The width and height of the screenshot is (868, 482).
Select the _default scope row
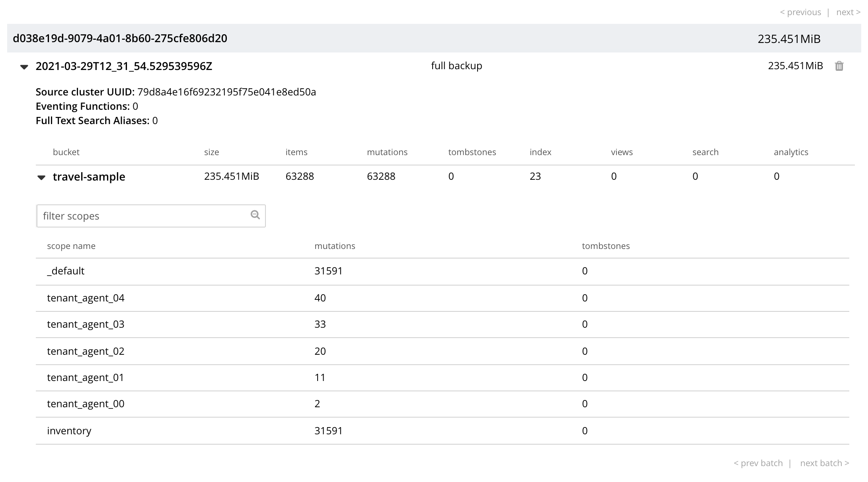[x=66, y=271]
